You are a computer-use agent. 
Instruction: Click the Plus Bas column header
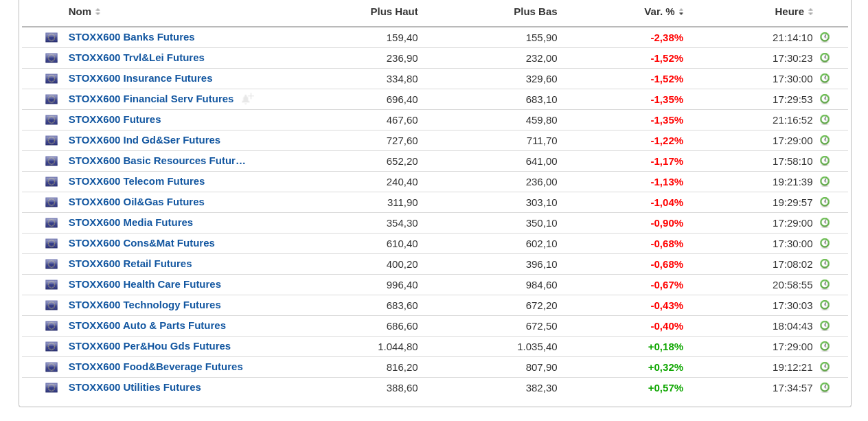point(535,12)
